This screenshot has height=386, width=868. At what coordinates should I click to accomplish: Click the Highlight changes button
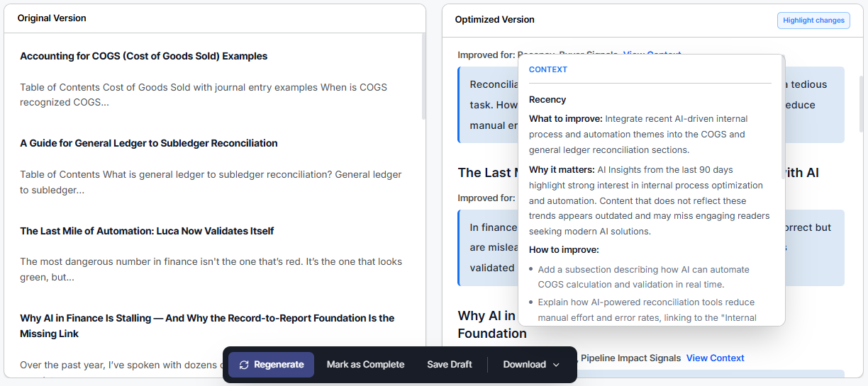813,21
